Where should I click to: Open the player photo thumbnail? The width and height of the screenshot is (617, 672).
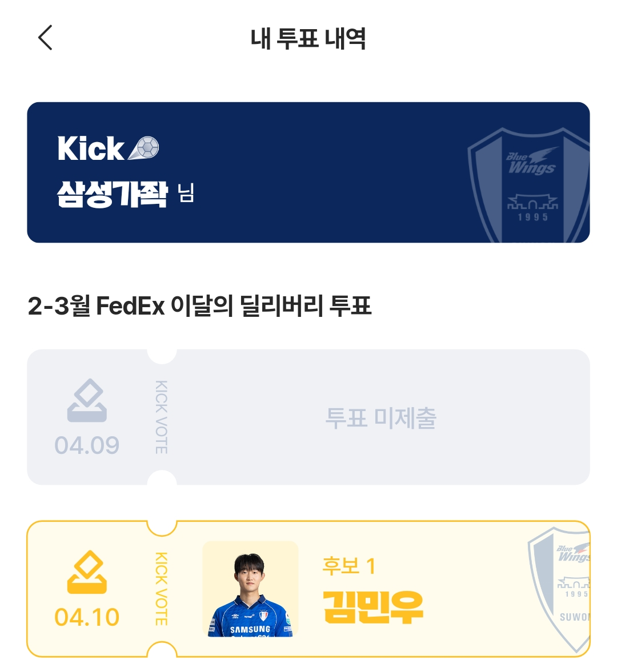click(x=250, y=589)
